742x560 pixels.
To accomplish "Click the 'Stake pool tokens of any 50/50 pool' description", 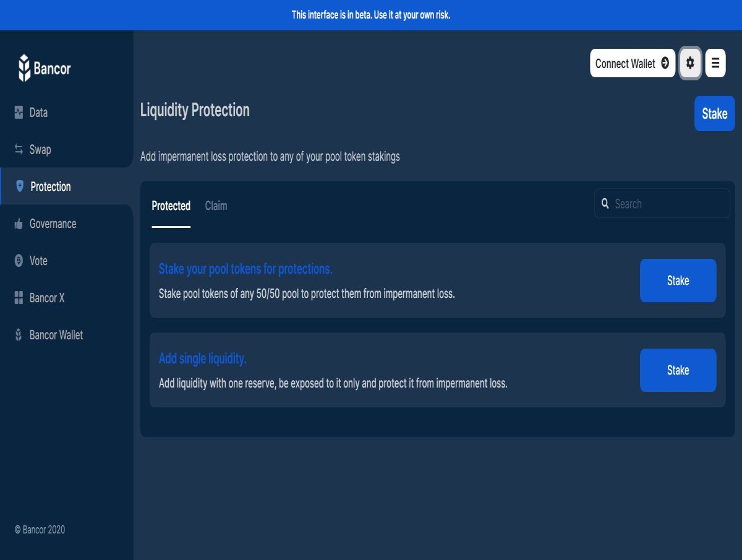I will click(307, 294).
